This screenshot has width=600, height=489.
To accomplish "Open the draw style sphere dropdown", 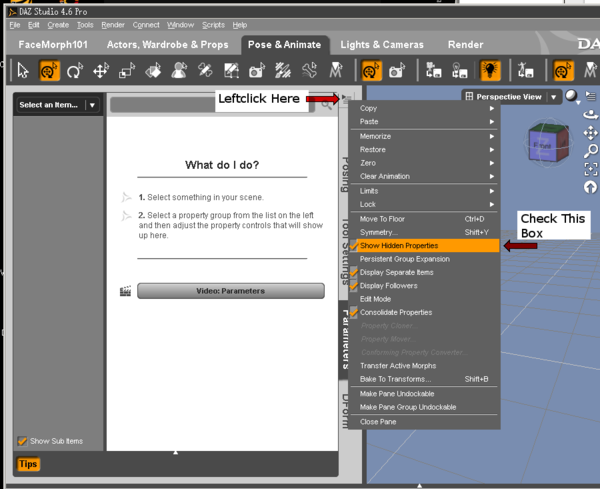I will click(x=572, y=96).
